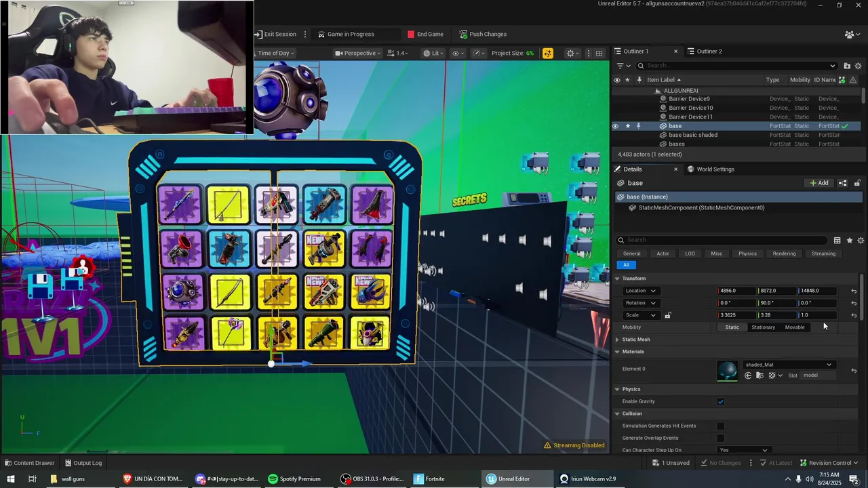Select Barrier Device10 in Outliner
Screen dimensions: 868x488
click(x=690, y=108)
